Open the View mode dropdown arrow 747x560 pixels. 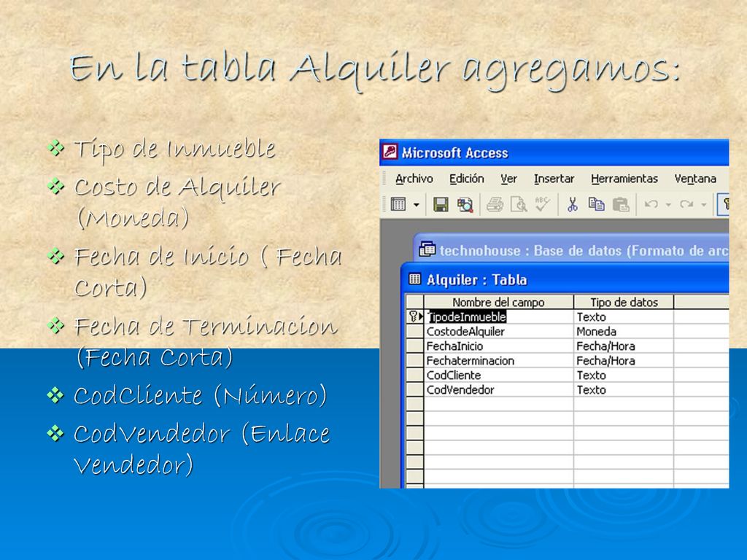click(x=417, y=205)
